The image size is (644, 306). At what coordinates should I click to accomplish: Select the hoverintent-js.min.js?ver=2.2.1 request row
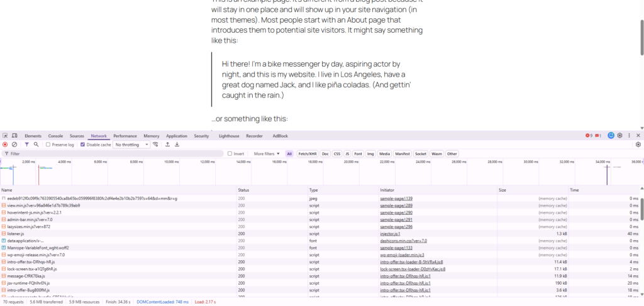(x=319, y=212)
